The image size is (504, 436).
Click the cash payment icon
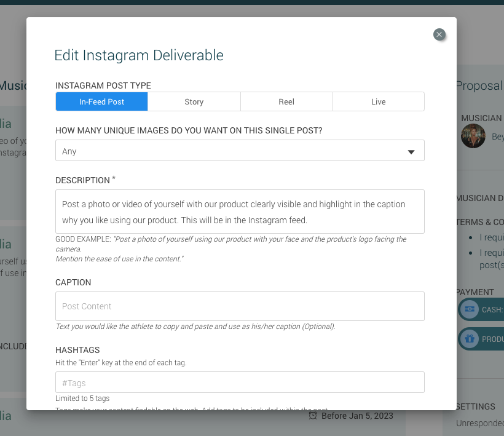(x=470, y=309)
